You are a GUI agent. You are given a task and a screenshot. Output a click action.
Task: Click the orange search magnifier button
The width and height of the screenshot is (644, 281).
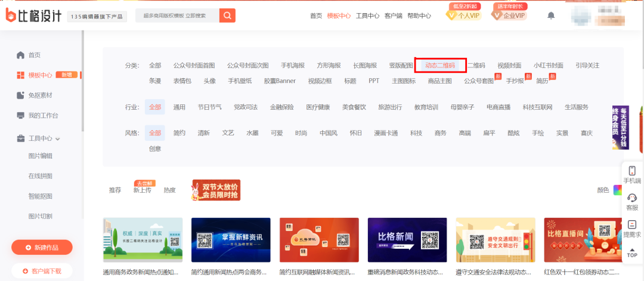pos(227,16)
